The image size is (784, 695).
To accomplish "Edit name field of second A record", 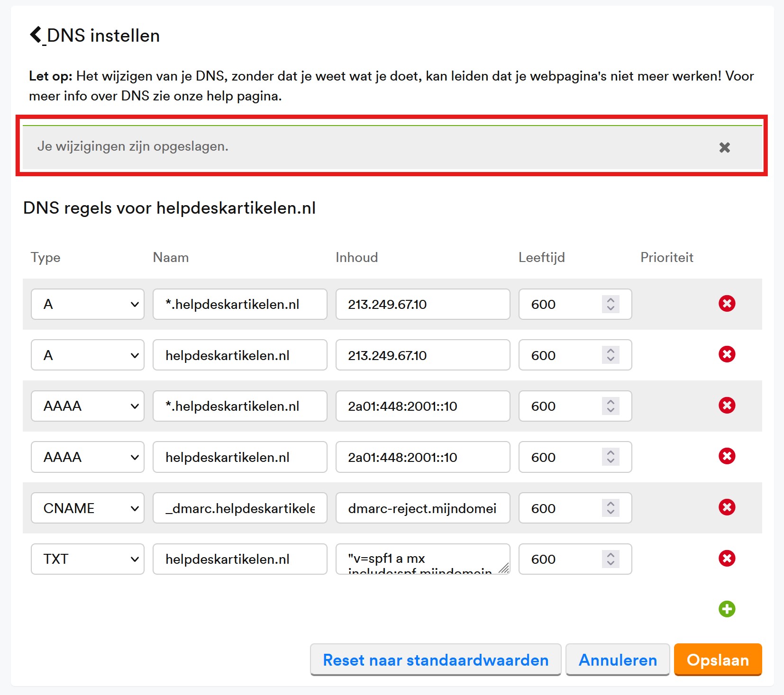I will tap(240, 355).
